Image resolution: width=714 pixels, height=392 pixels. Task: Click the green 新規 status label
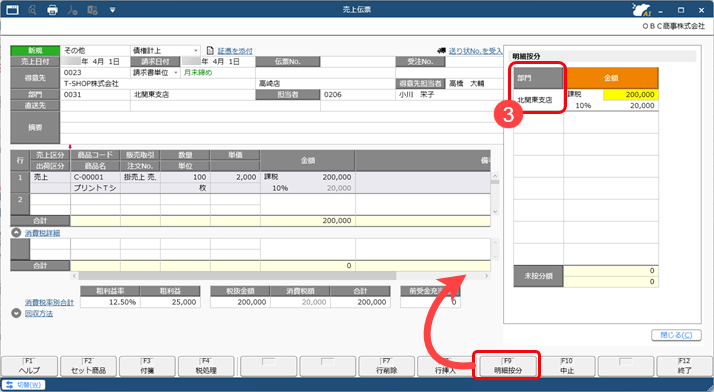[x=35, y=51]
